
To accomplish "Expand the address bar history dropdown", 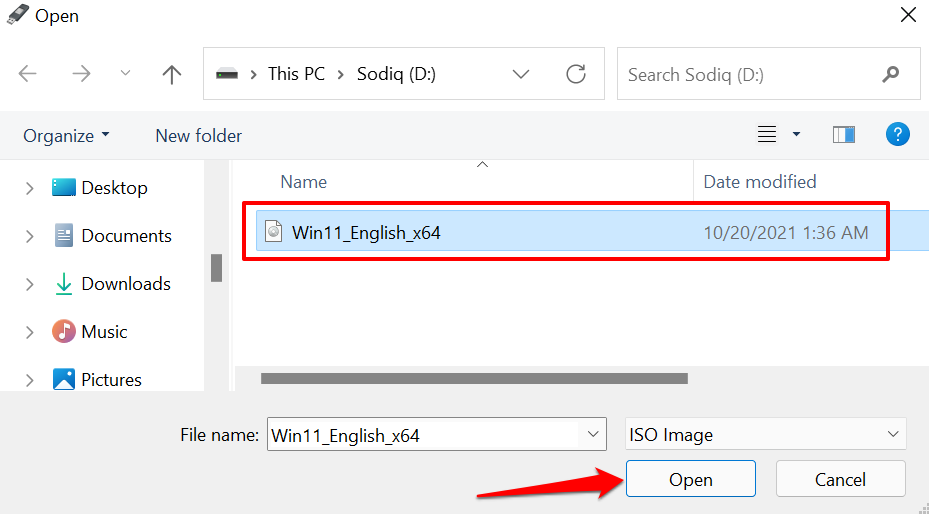I will [x=521, y=74].
